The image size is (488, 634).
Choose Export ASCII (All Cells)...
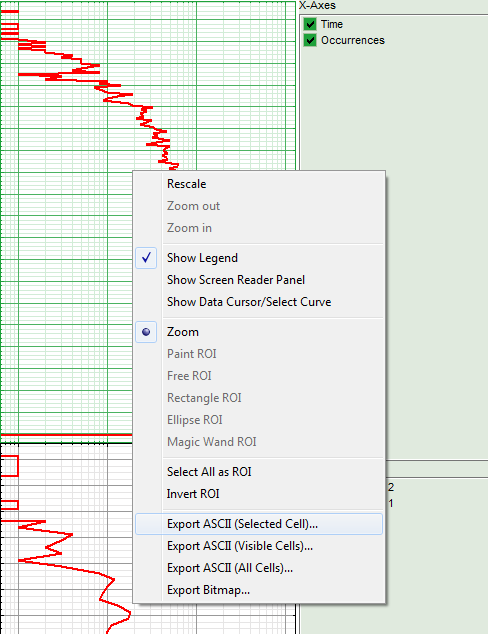(259, 568)
